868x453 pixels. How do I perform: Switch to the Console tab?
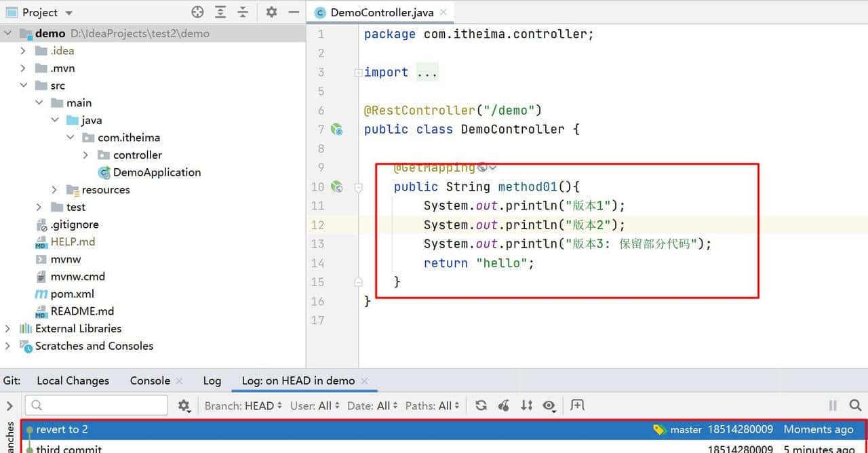(x=150, y=380)
